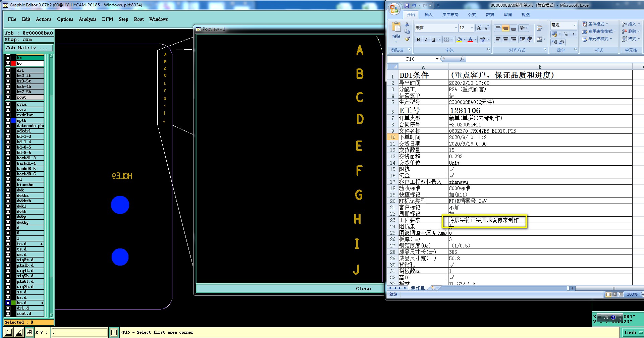Click the green color swatch of layer bo.d

13,303
